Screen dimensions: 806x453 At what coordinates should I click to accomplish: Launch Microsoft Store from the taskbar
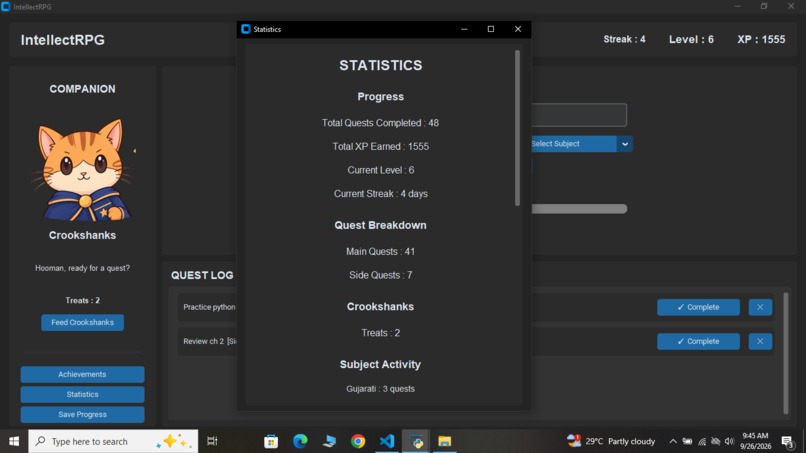point(271,441)
